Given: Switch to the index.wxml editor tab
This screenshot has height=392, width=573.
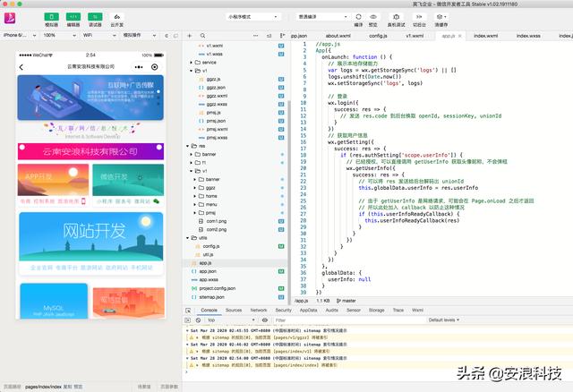Looking at the screenshot, I should point(485,36).
